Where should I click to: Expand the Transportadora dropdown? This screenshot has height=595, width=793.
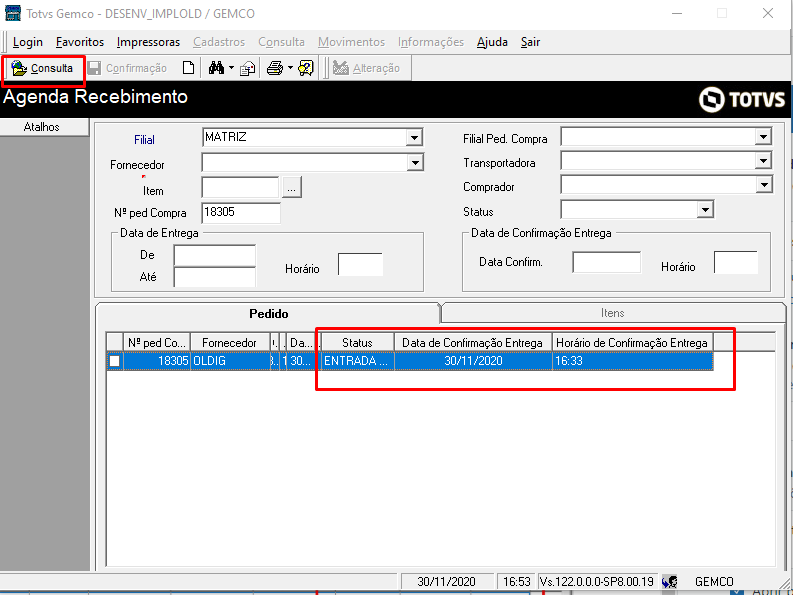coord(763,161)
